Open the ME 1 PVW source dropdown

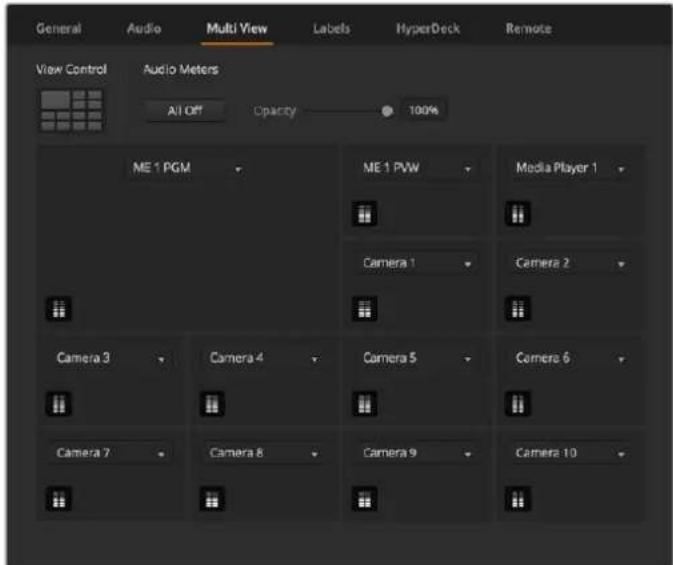[x=416, y=168]
